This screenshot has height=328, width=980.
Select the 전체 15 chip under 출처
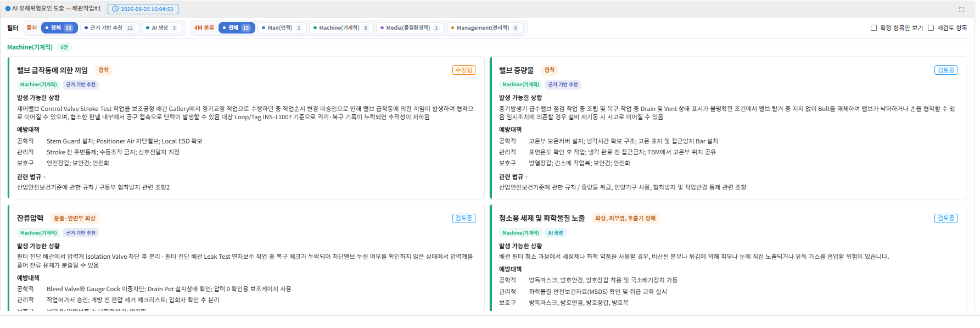point(59,27)
